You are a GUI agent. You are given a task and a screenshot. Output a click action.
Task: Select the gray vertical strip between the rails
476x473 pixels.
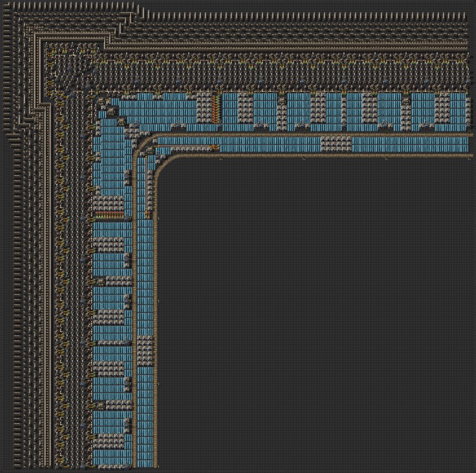coord(147,184)
